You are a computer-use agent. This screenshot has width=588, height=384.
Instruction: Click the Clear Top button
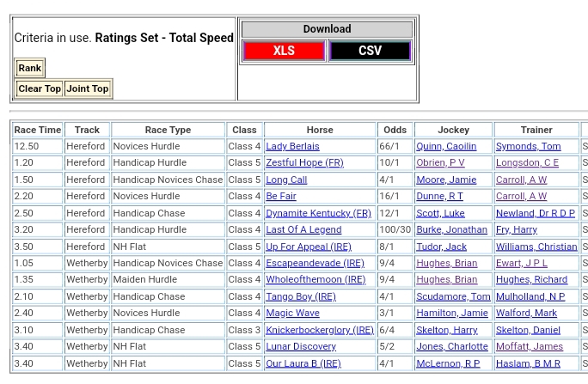[x=40, y=88]
